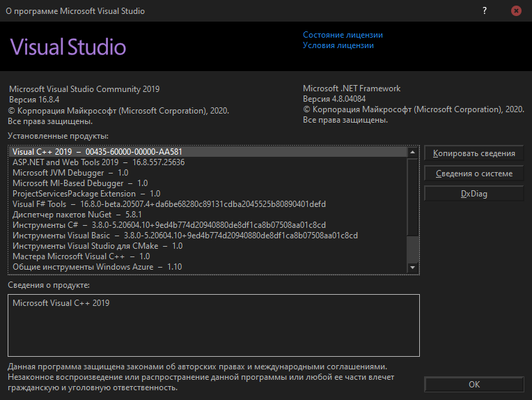Select ProjectServicesPackage Extension row
Image resolution: width=532 pixels, height=400 pixels.
tap(209, 194)
